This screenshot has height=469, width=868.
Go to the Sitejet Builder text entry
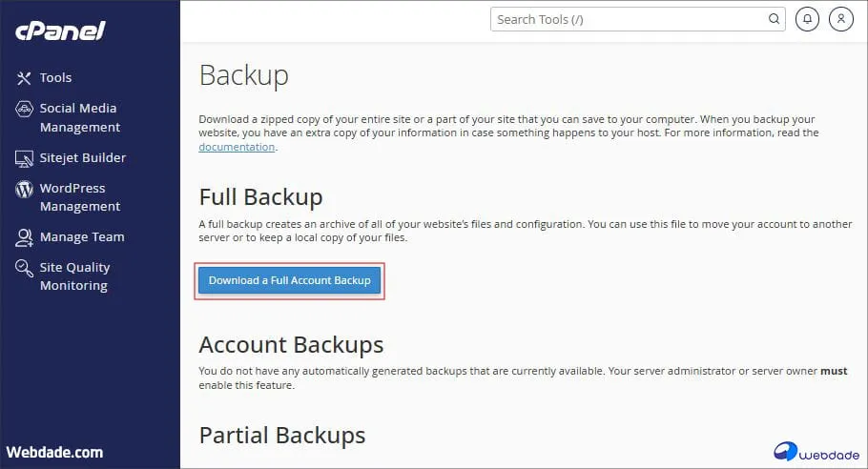point(83,158)
